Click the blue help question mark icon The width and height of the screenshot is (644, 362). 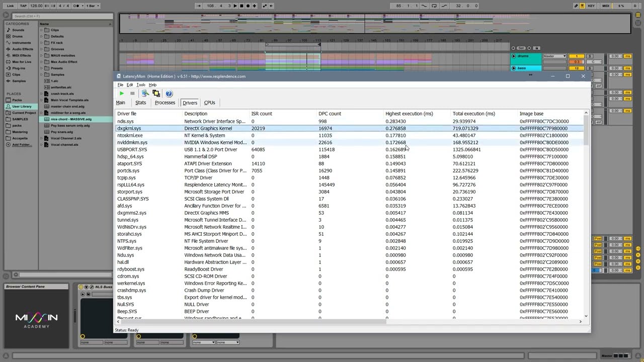tap(169, 94)
